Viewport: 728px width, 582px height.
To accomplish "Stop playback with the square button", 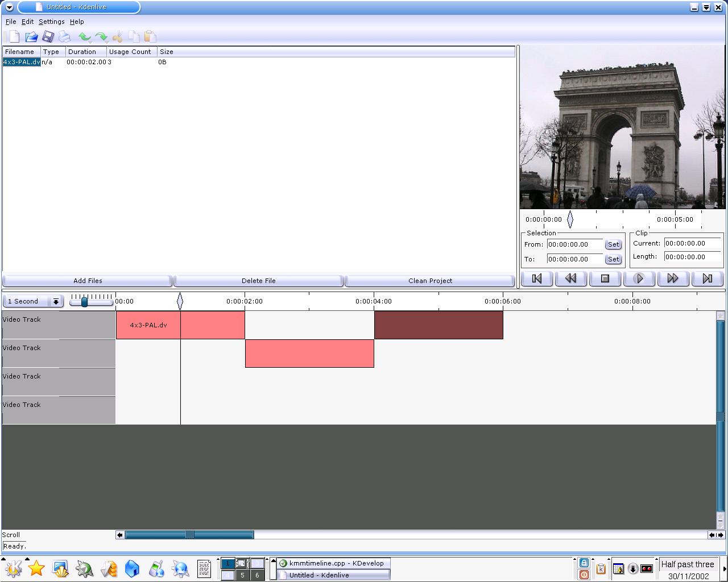I will [605, 278].
